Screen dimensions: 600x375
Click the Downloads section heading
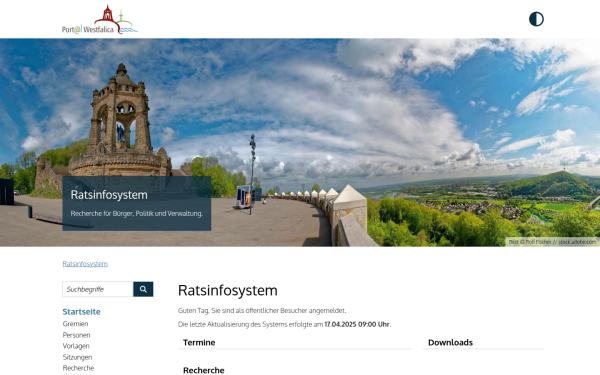450,342
